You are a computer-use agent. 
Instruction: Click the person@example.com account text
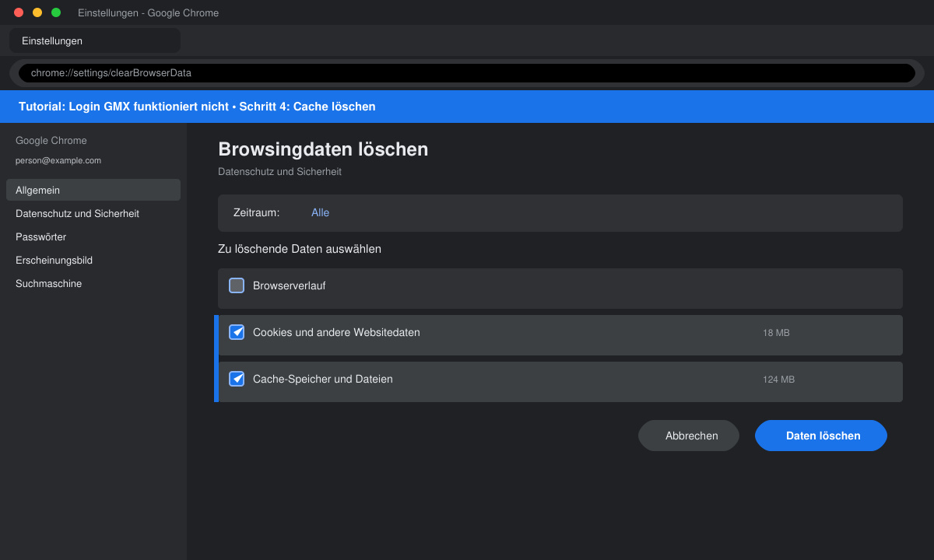click(x=58, y=160)
